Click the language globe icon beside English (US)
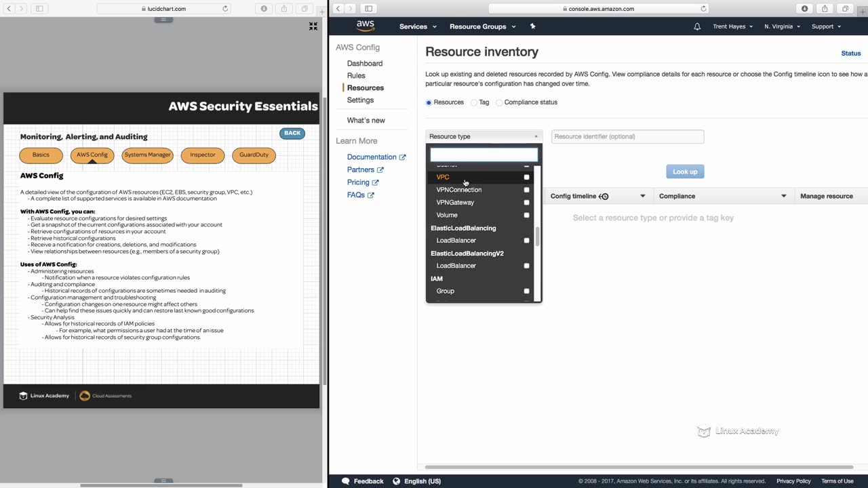This screenshot has height=488, width=868. pos(396,481)
